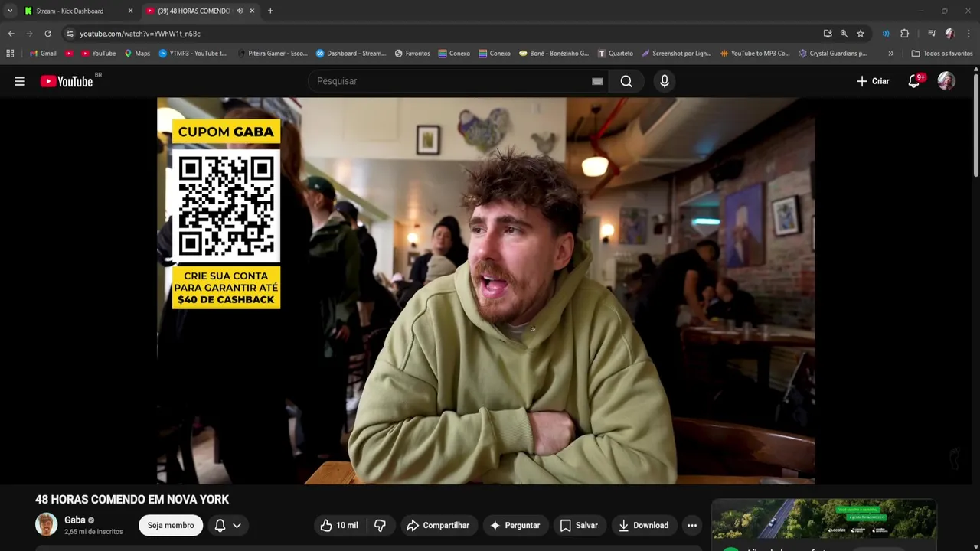
Task: Expand notification options chevron beside bell
Action: (237, 525)
